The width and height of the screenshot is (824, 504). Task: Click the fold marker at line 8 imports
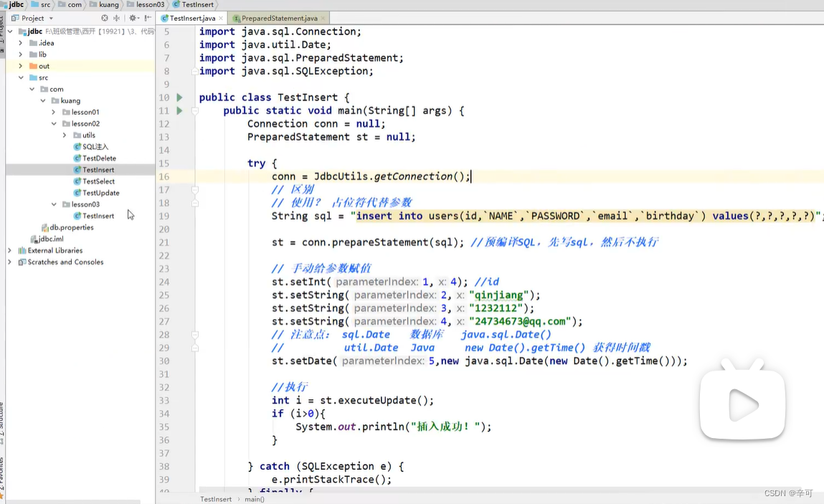point(195,71)
